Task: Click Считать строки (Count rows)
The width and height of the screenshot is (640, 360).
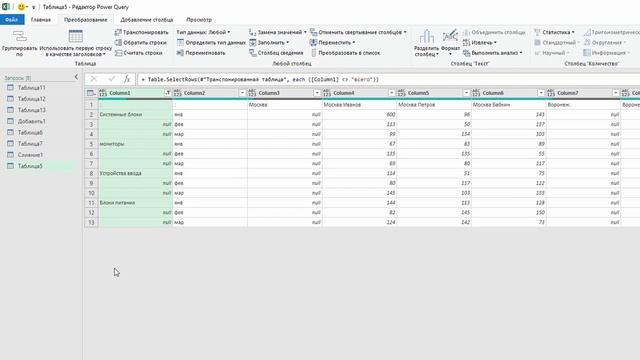Action: point(139,53)
